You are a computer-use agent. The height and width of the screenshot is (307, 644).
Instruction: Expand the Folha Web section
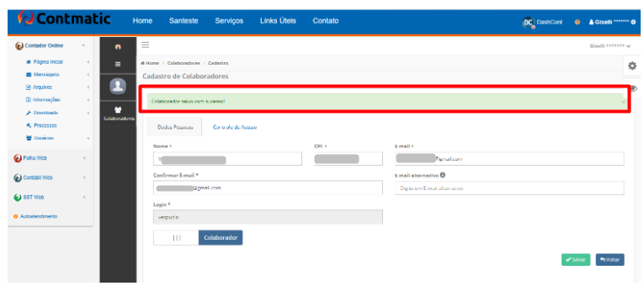(x=50, y=158)
